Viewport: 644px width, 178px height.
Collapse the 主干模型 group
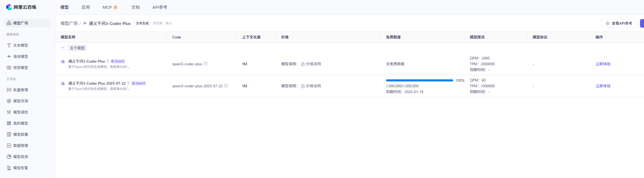(63, 48)
